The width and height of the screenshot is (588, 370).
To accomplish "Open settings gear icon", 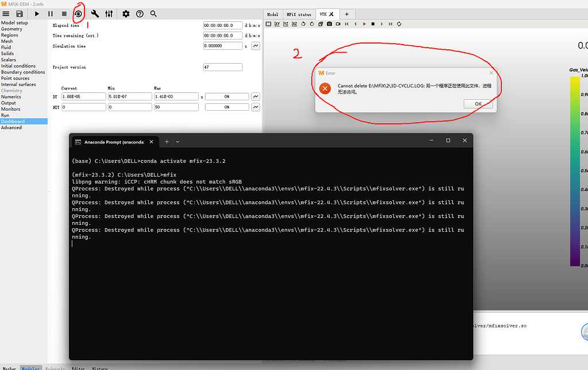I will point(126,14).
